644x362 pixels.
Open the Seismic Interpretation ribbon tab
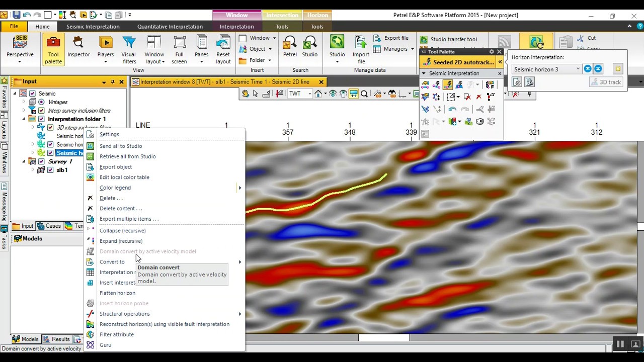93,27
